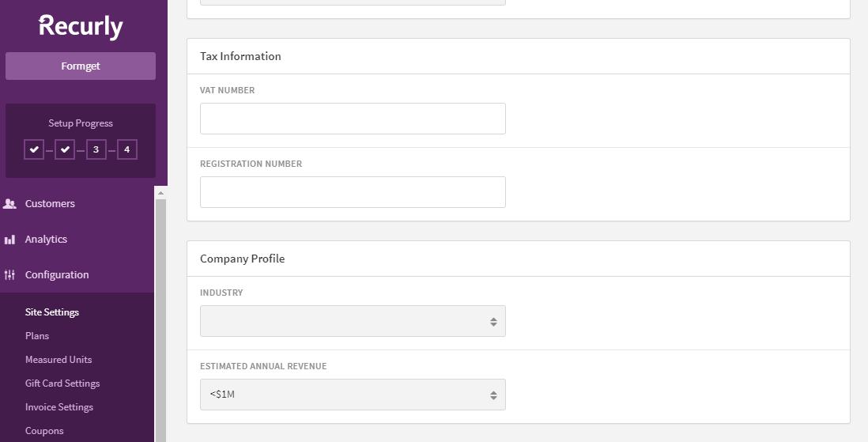This screenshot has height=442, width=868.
Task: Open Gift Card Settings
Action: (62, 383)
